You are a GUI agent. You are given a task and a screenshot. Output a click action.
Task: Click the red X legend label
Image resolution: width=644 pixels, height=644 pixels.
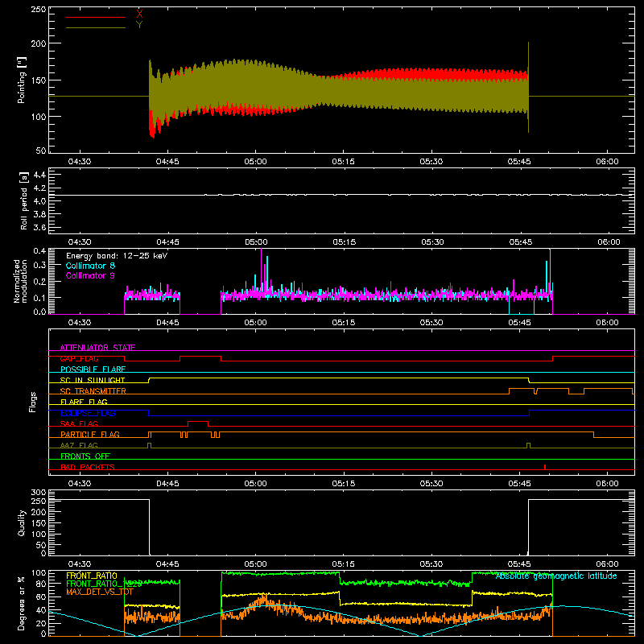pos(139,14)
